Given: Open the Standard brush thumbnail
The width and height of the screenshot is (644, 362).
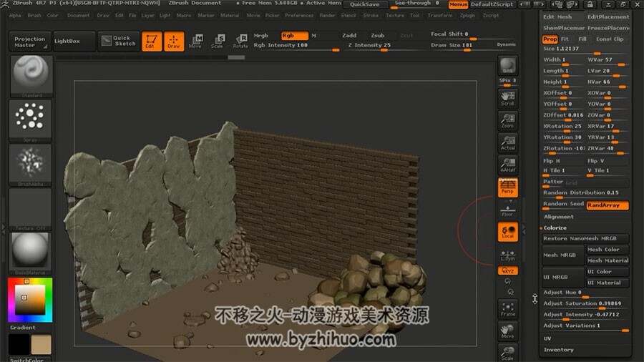Looking at the screenshot, I should [x=31, y=76].
